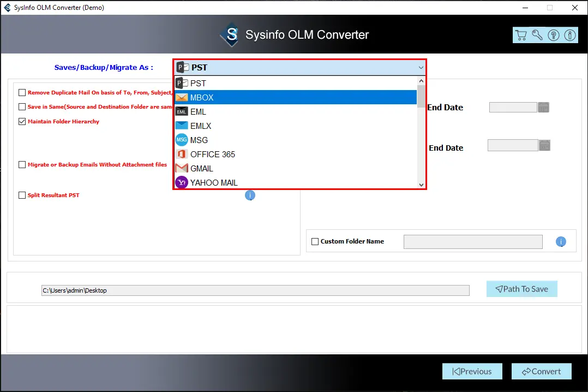The height and width of the screenshot is (392, 588).
Task: Click the about info icon in header
Action: coord(570,35)
